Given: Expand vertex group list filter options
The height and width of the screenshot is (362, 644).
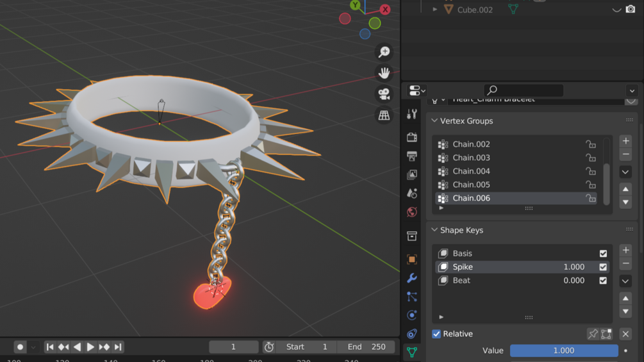Looking at the screenshot, I should click(x=441, y=208).
